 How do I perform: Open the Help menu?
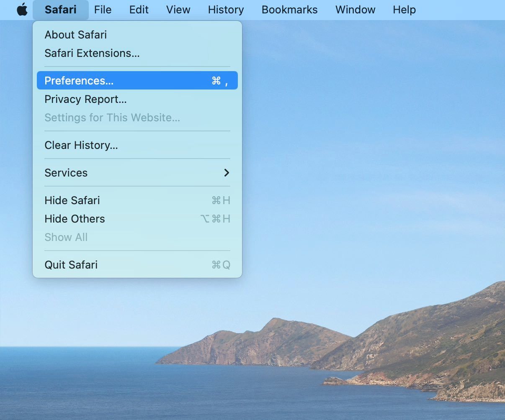point(405,10)
